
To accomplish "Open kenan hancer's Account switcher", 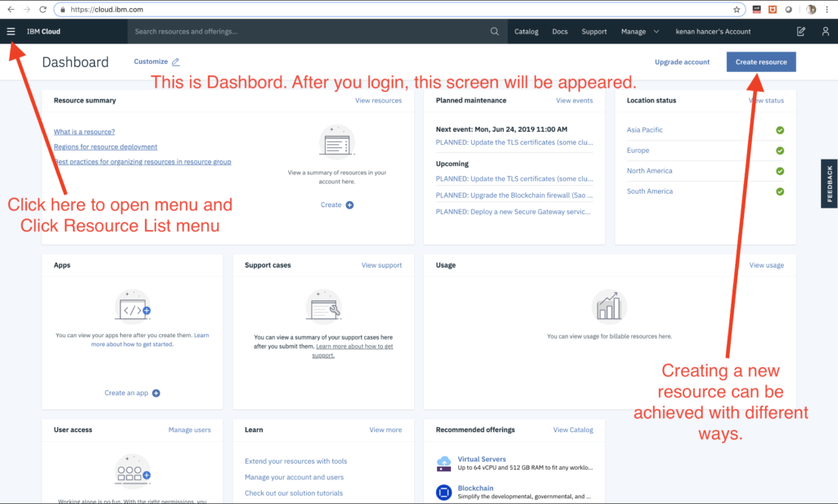I will [713, 32].
